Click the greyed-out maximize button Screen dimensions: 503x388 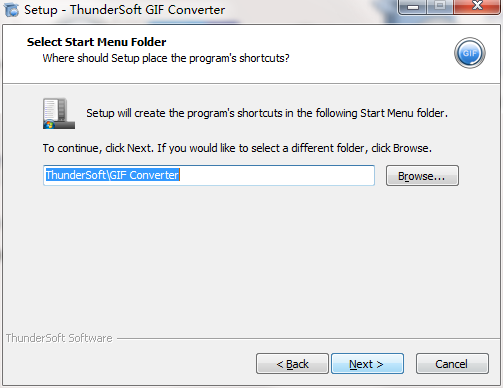coord(440,7)
